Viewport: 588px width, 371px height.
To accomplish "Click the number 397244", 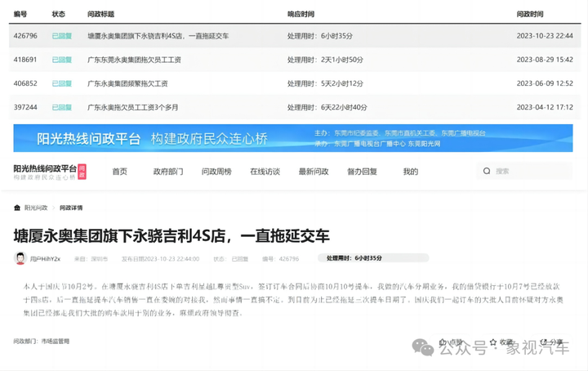I will click(25, 107).
